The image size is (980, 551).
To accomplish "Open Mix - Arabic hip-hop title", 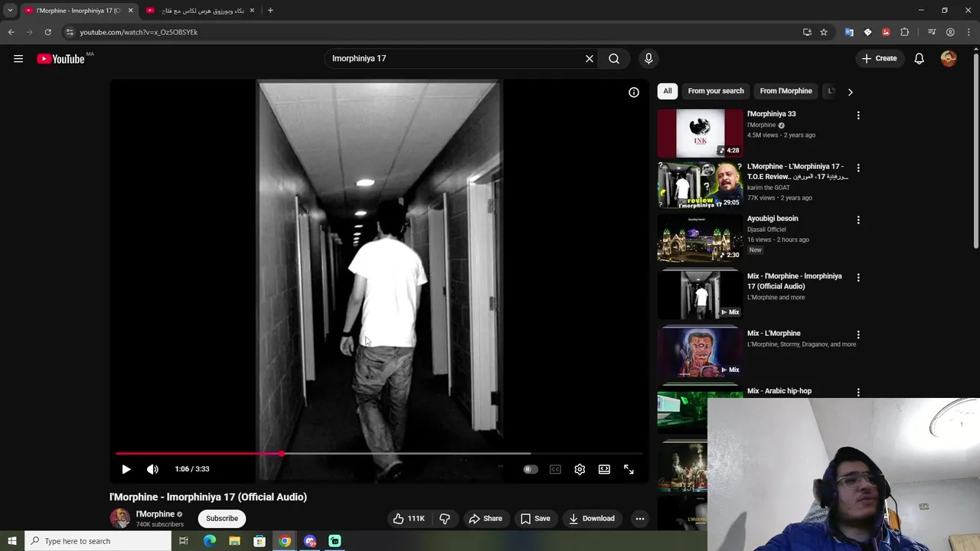I will coord(779,391).
